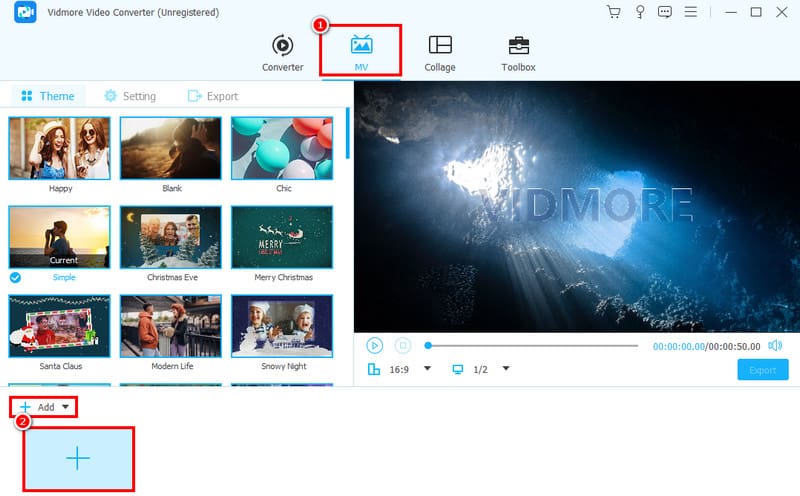Click the large plus box to add files
The width and height of the screenshot is (800, 496).
click(x=78, y=458)
